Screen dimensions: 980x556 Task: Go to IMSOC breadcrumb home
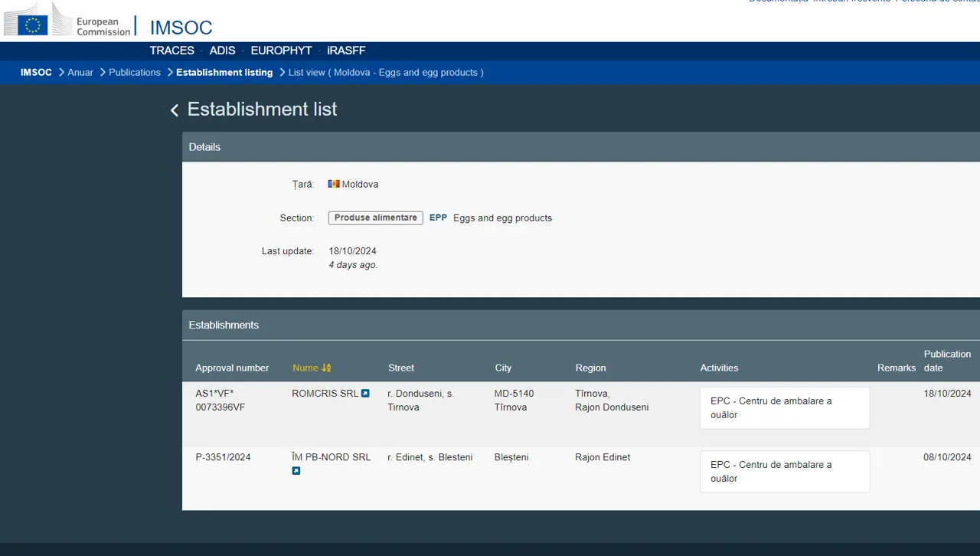click(x=36, y=73)
